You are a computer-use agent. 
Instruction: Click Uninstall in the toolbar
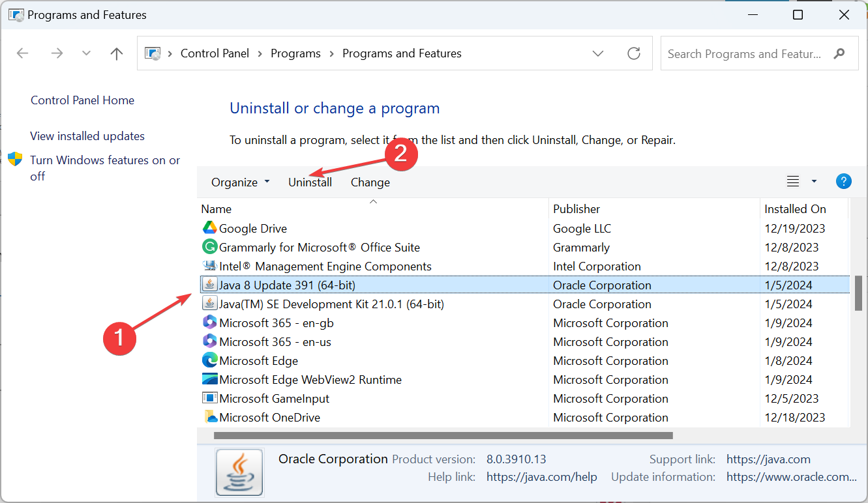point(310,182)
